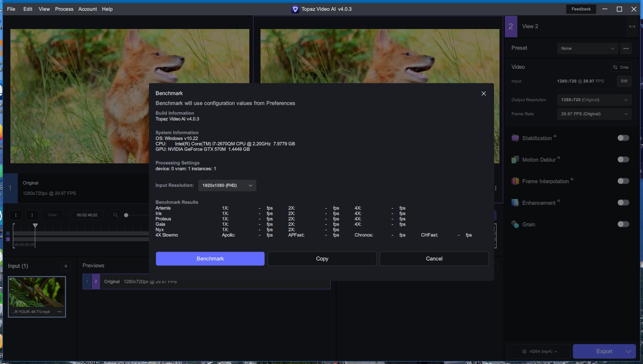Click the Topaz Video AI logo icon
The image size is (643, 364).
(x=295, y=9)
